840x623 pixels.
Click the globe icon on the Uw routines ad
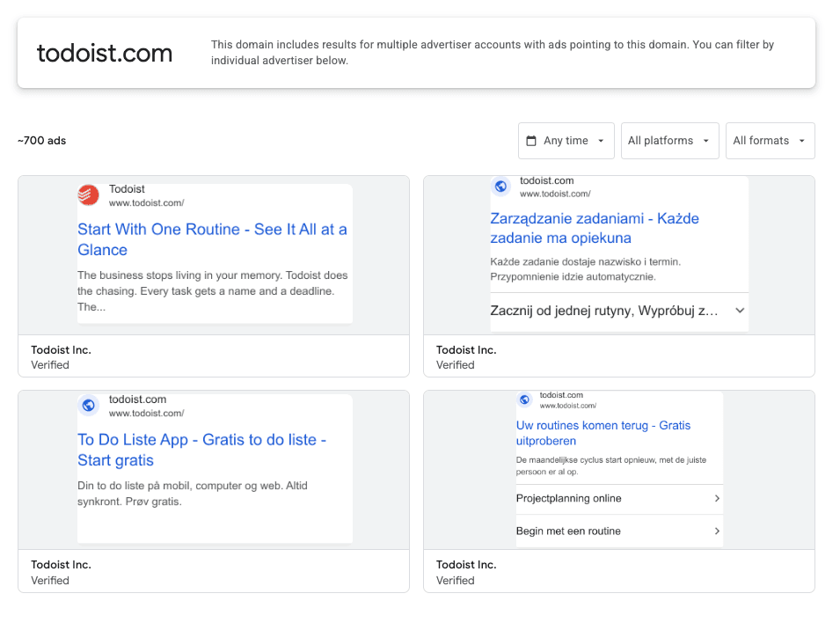tap(524, 399)
